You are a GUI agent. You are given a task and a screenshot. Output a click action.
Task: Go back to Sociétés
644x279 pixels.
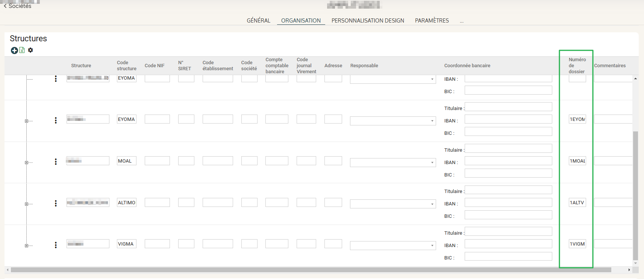[18, 6]
